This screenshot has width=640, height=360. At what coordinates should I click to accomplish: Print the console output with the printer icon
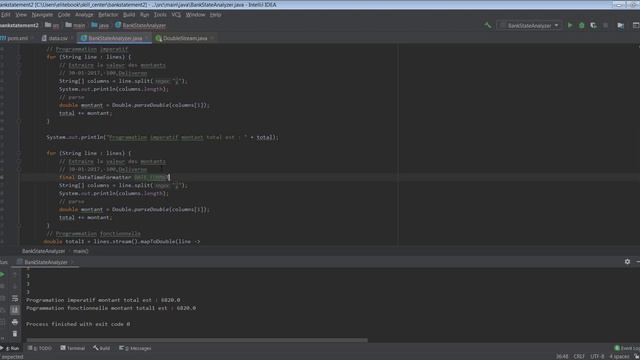click(15, 322)
